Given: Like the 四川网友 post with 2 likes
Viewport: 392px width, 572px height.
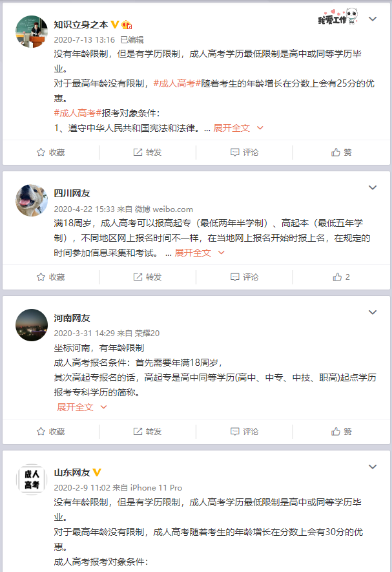Looking at the screenshot, I should (337, 277).
